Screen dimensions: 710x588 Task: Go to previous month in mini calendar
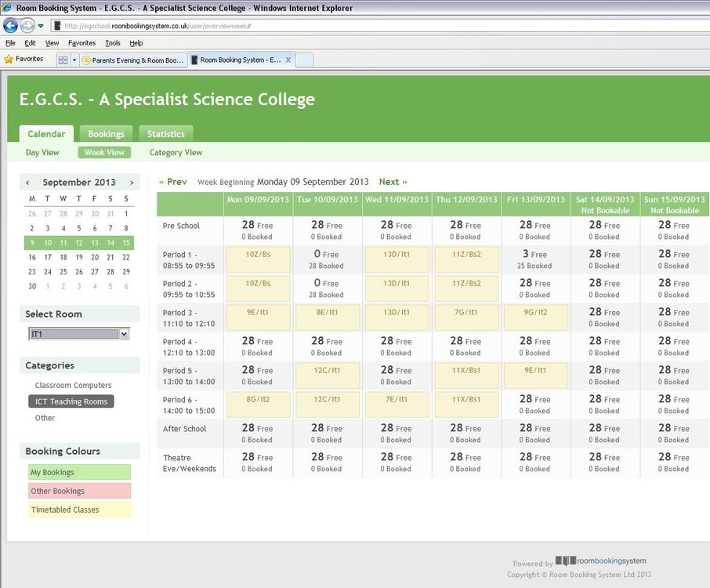tap(27, 183)
